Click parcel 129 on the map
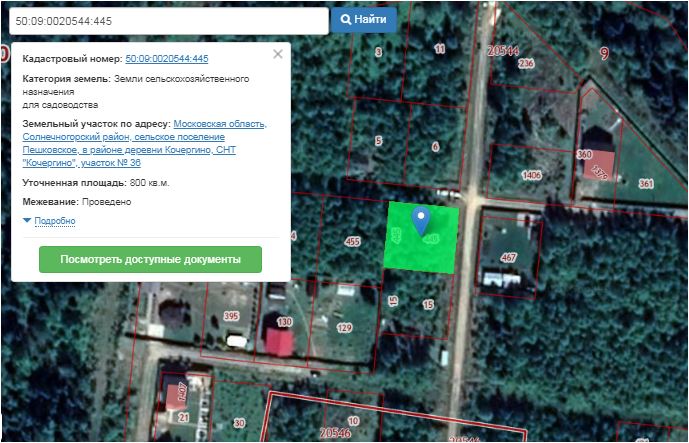Screen dimensions: 689x443 point(344,327)
